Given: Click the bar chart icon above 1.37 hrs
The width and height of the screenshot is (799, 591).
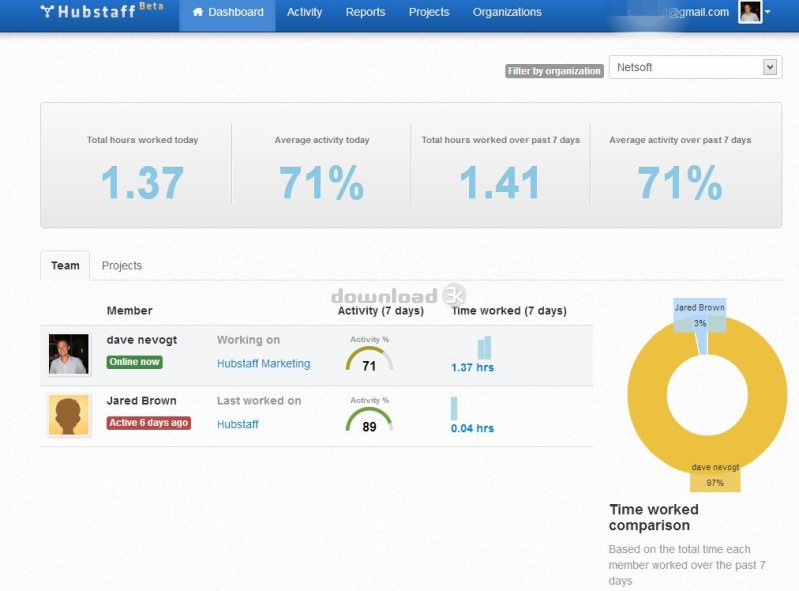Looking at the screenshot, I should click(484, 347).
